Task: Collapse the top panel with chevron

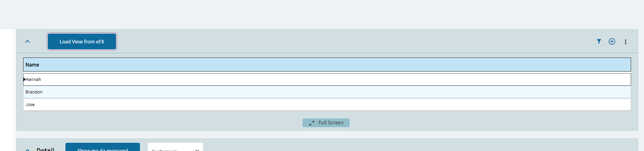Action: click(x=27, y=41)
